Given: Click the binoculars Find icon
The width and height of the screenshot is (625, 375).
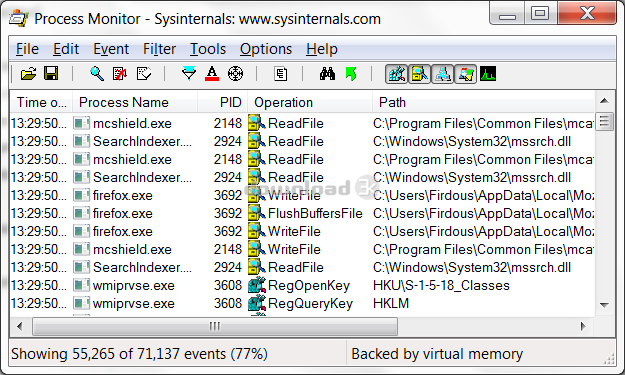Looking at the screenshot, I should (327, 74).
